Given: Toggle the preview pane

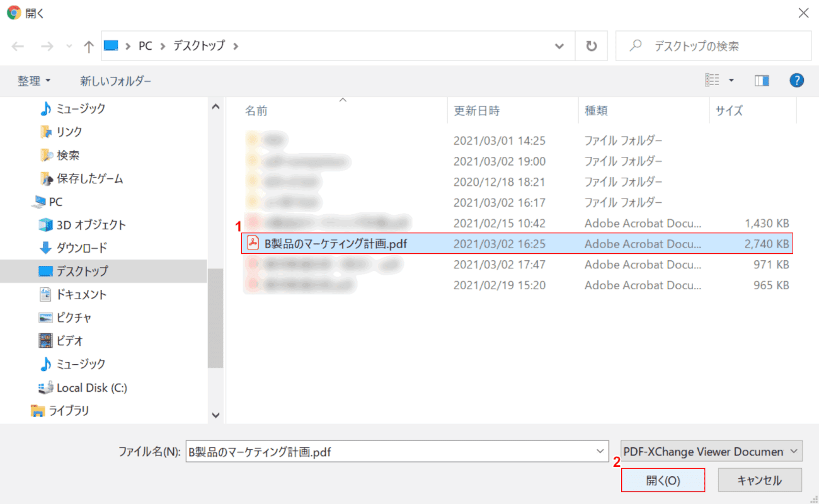Looking at the screenshot, I should coord(762,80).
